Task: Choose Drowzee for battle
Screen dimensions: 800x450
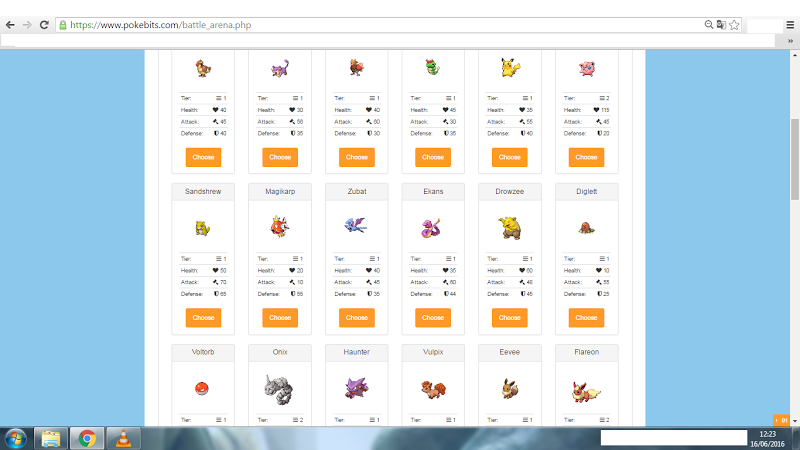Action: click(x=509, y=317)
